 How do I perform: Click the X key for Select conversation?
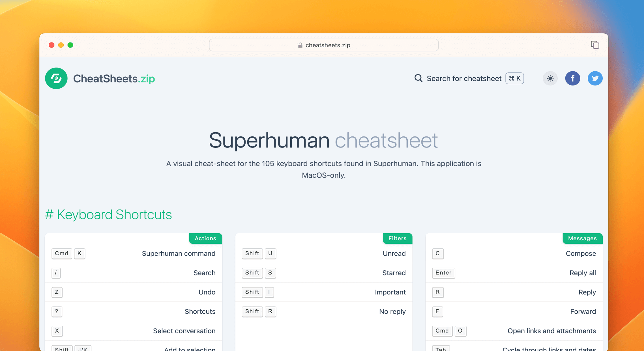click(57, 331)
